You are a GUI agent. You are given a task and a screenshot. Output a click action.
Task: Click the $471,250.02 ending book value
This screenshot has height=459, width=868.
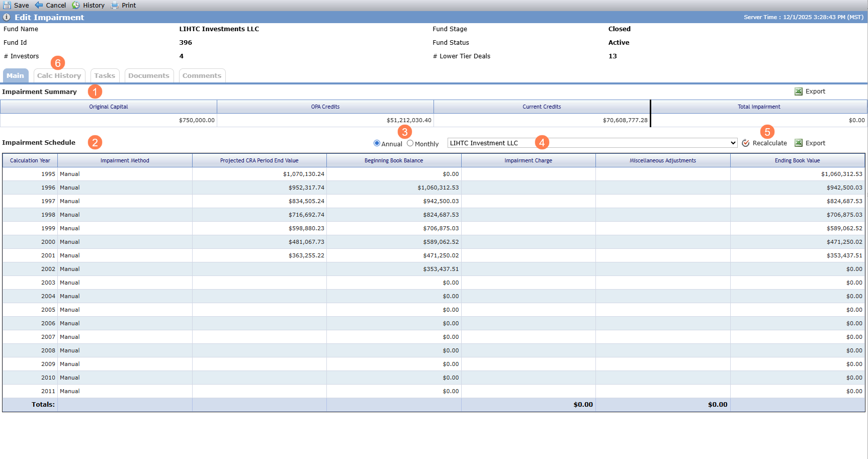[844, 242]
